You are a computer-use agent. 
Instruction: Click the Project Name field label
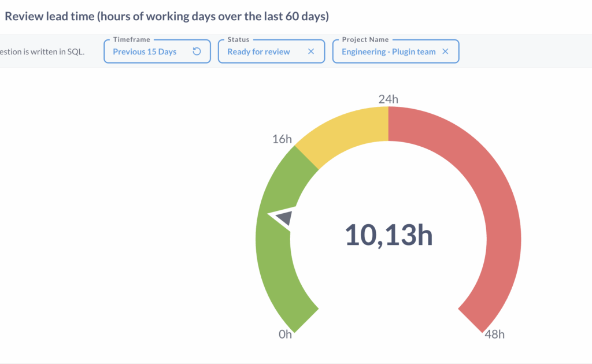pos(365,40)
